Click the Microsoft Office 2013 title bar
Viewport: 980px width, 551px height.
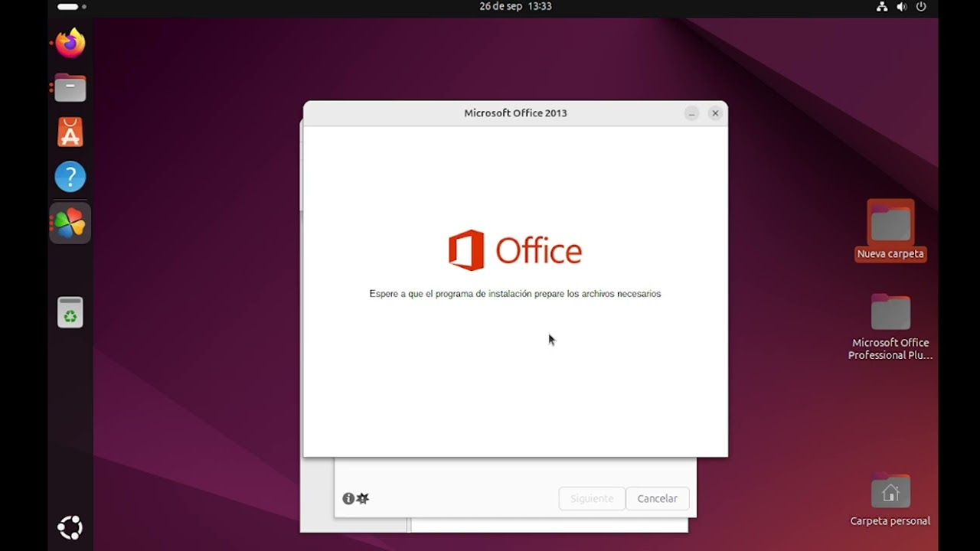(x=515, y=113)
